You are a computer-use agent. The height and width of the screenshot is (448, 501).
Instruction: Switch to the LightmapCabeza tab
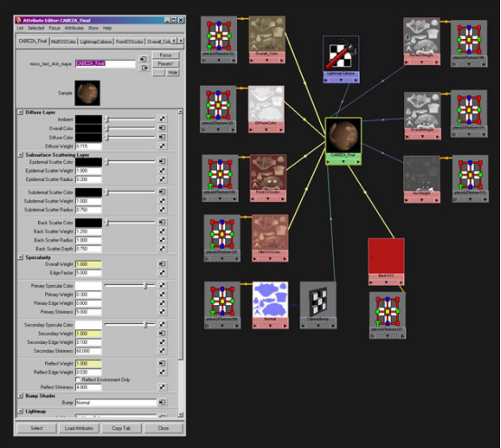coord(96,42)
